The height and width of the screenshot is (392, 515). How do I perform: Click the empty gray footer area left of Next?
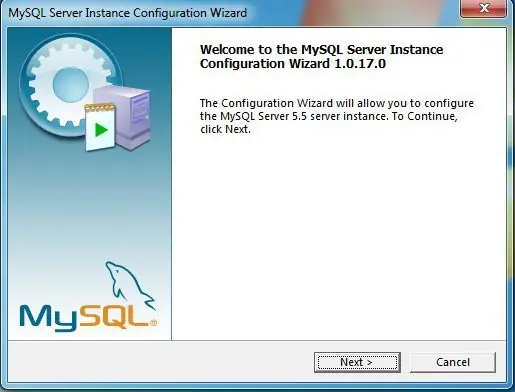[x=160, y=362]
